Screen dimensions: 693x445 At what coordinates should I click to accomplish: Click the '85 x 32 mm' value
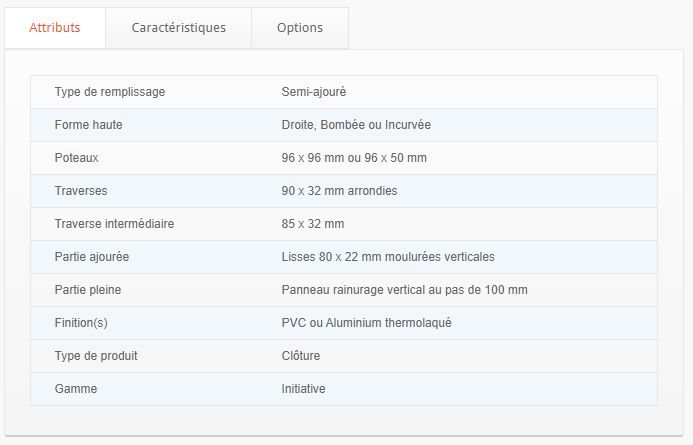click(x=313, y=224)
